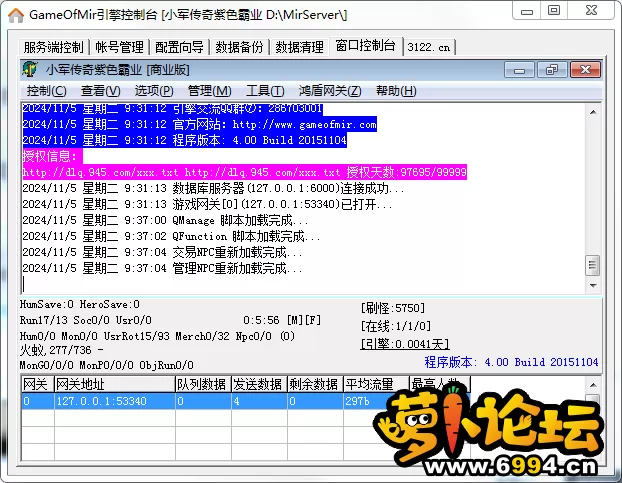Image resolution: width=622 pixels, height=483 pixels.
Task: Click the 队列数据 column header
Action: [x=203, y=384]
